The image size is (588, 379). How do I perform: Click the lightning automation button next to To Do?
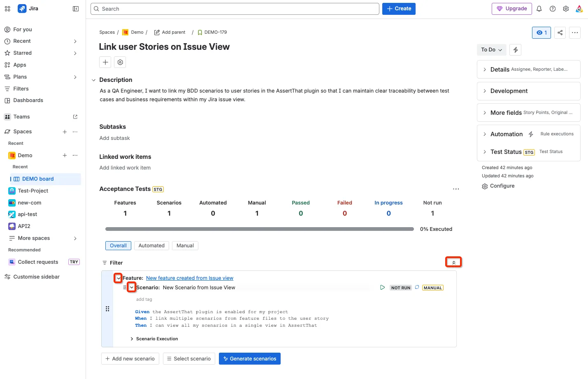pos(516,50)
